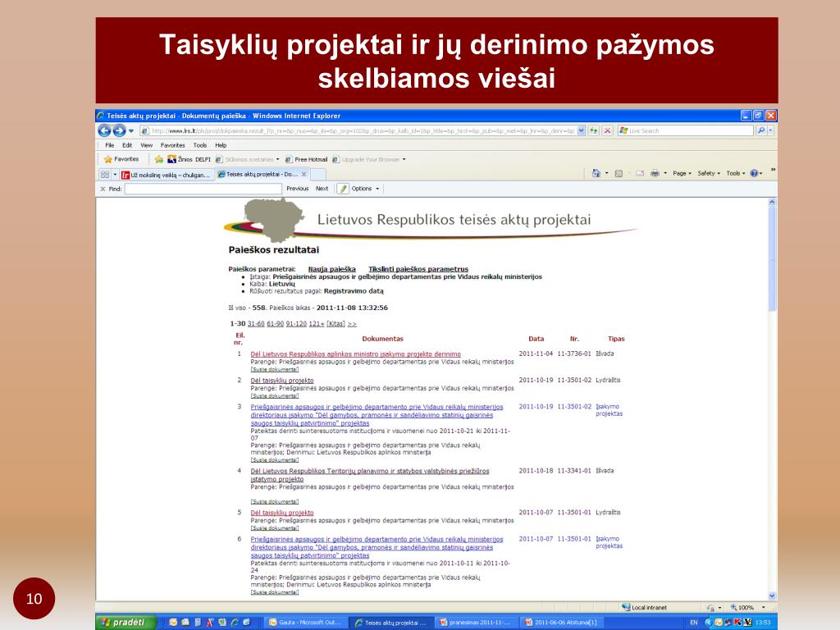Click the Home icon in command bar
The height and width of the screenshot is (630, 840).
coord(596,173)
